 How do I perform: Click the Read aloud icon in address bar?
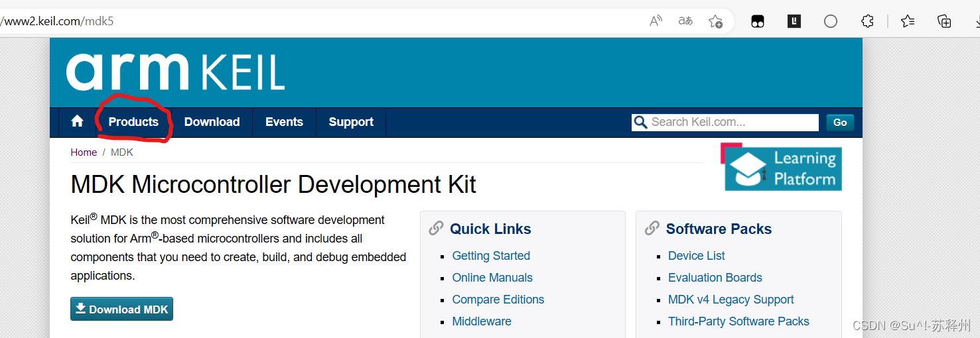pyautogui.click(x=656, y=21)
